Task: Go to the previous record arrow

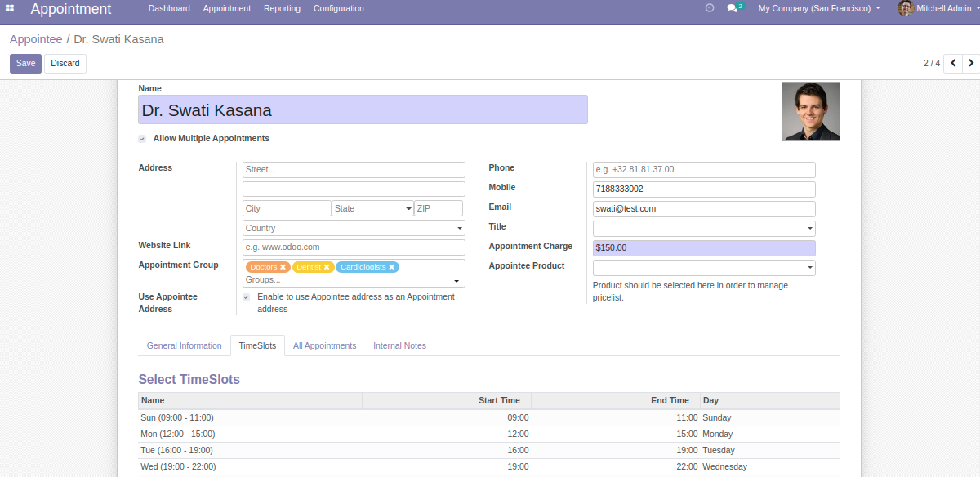Action: tap(953, 63)
